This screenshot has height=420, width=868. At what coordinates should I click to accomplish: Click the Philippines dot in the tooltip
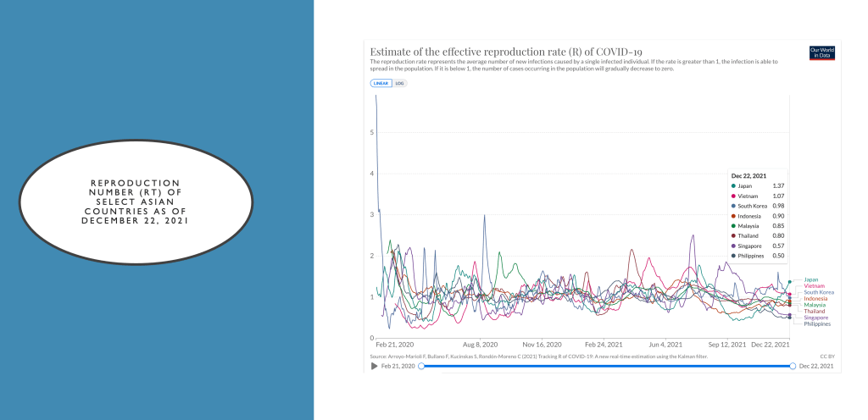[x=732, y=255]
